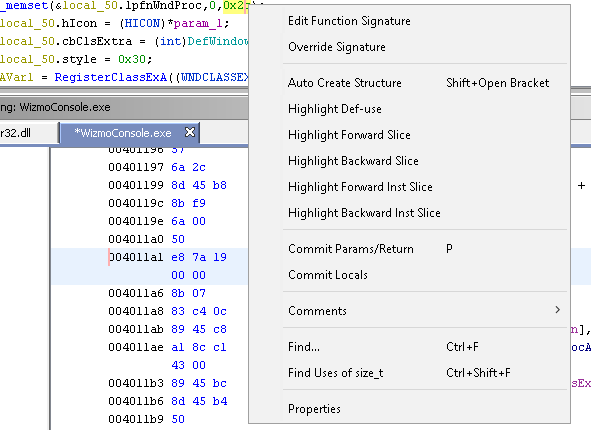Select address 004011a0 in listing
The image size is (591, 430).
coord(136,239)
